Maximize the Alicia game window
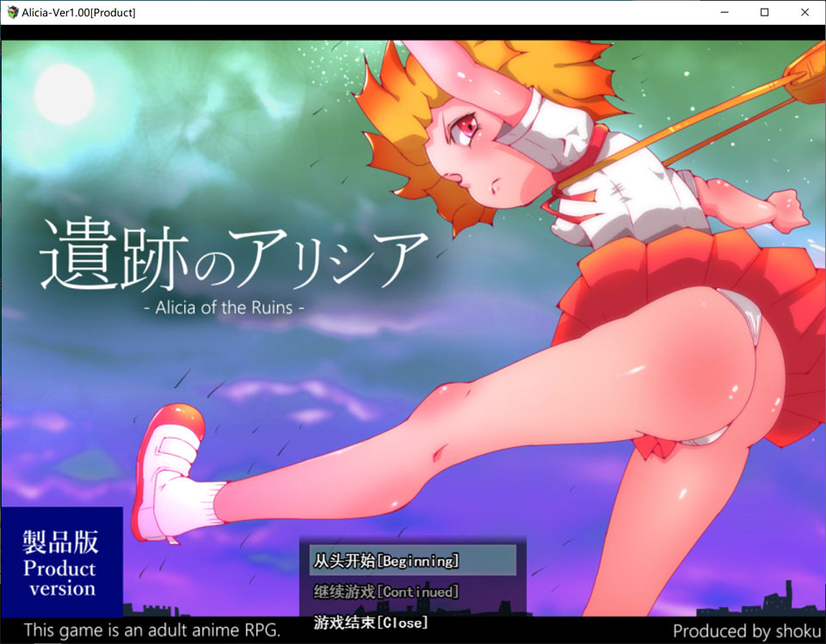Viewport: 826px width, 644px height. pyautogui.click(x=764, y=12)
